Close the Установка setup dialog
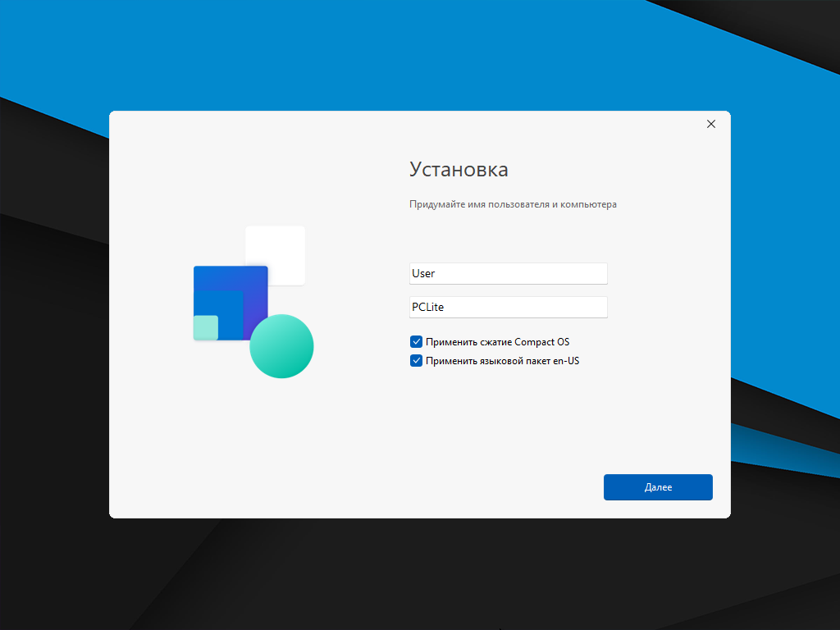This screenshot has width=840, height=630. 710,124
